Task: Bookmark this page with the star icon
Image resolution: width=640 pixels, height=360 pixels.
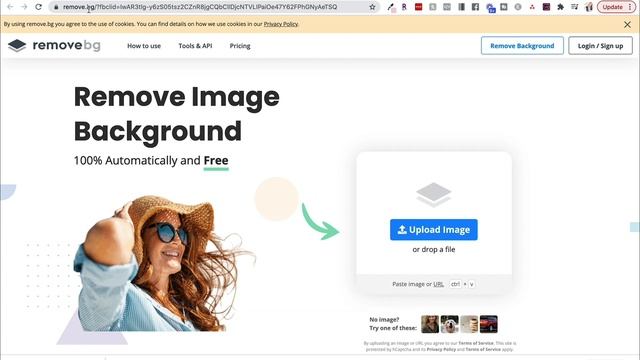Action: pyautogui.click(x=372, y=7)
